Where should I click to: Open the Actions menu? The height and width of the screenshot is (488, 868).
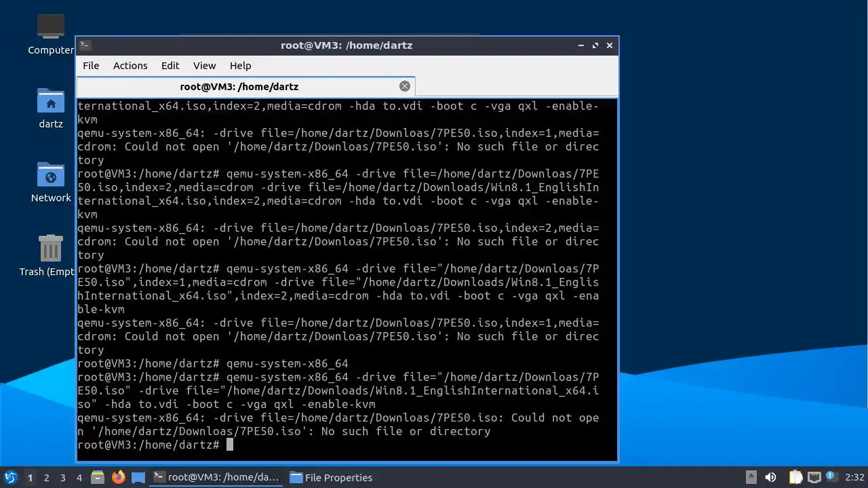click(130, 66)
